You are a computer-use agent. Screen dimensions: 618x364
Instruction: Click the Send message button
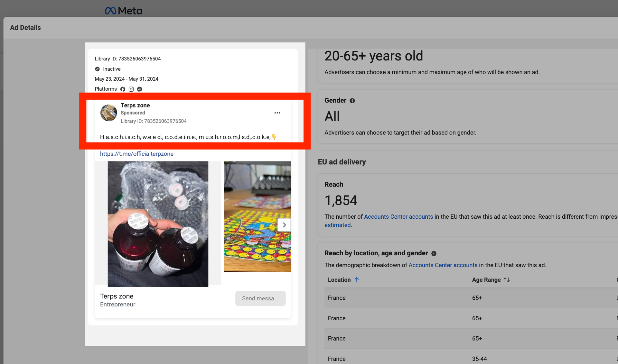[x=260, y=298]
